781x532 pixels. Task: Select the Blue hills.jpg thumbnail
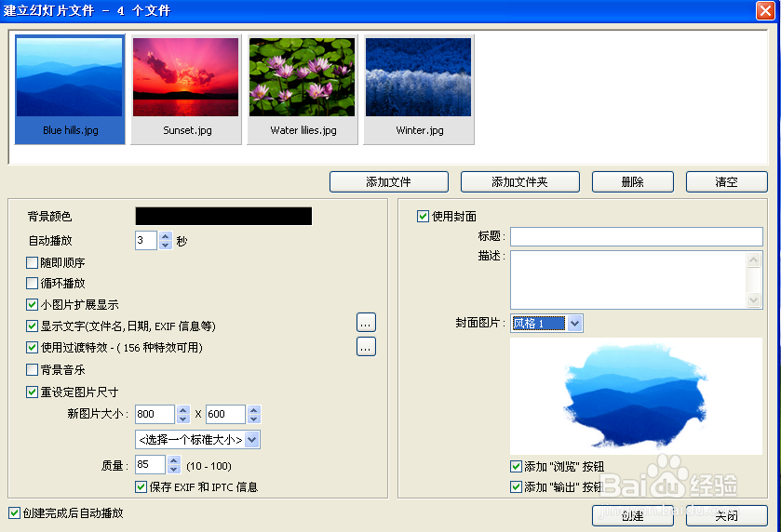[70, 89]
